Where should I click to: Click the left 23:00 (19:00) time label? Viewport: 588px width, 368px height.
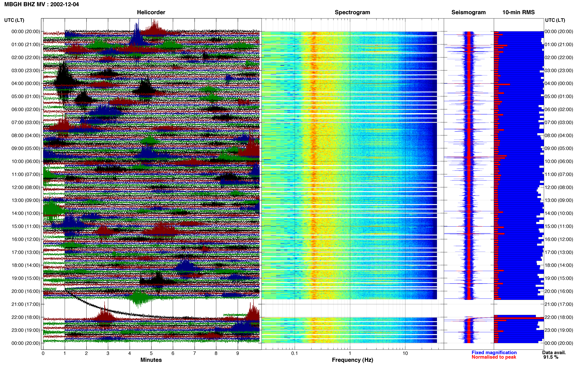pyautogui.click(x=26, y=330)
